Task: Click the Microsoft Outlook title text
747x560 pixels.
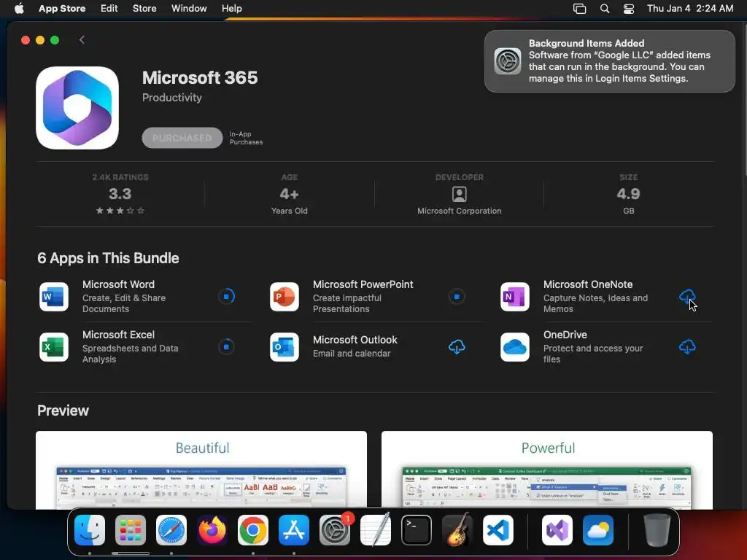Action: tap(355, 340)
